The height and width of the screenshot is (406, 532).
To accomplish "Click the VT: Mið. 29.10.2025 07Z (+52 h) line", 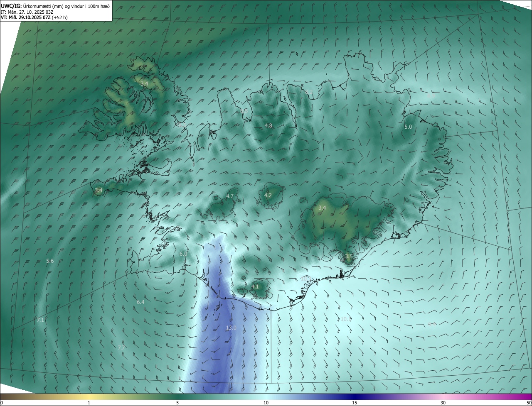I will click(34, 17).
